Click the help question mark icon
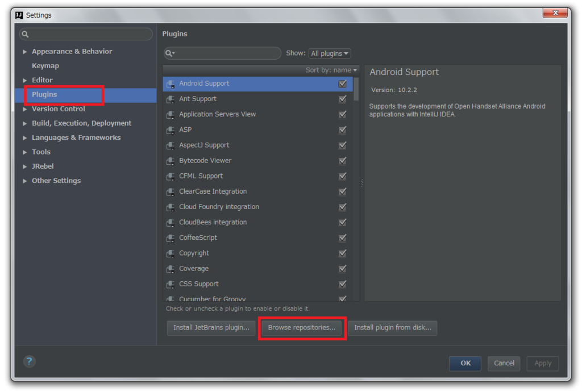Viewport: 582px width, 392px height. point(30,361)
